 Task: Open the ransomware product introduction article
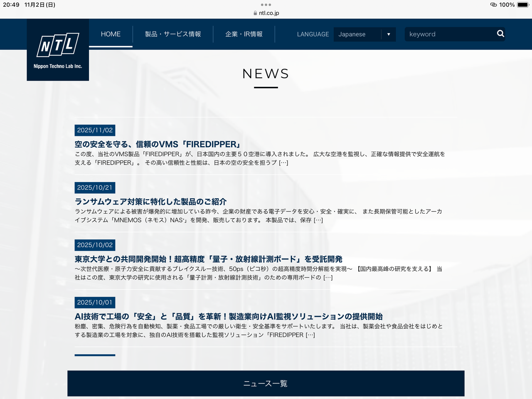tap(150, 202)
